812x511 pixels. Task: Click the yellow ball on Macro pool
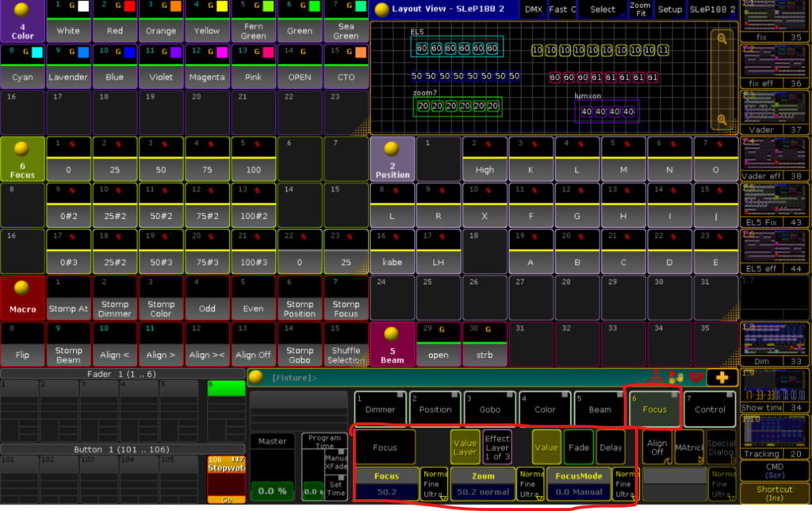(x=22, y=288)
